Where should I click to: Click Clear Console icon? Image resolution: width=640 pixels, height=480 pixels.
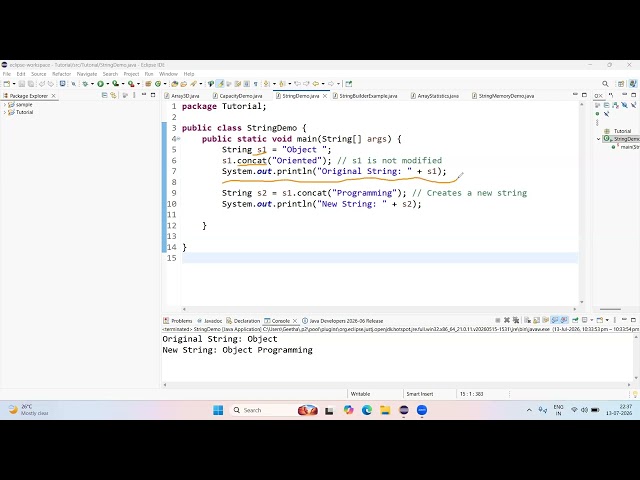pos(528,320)
